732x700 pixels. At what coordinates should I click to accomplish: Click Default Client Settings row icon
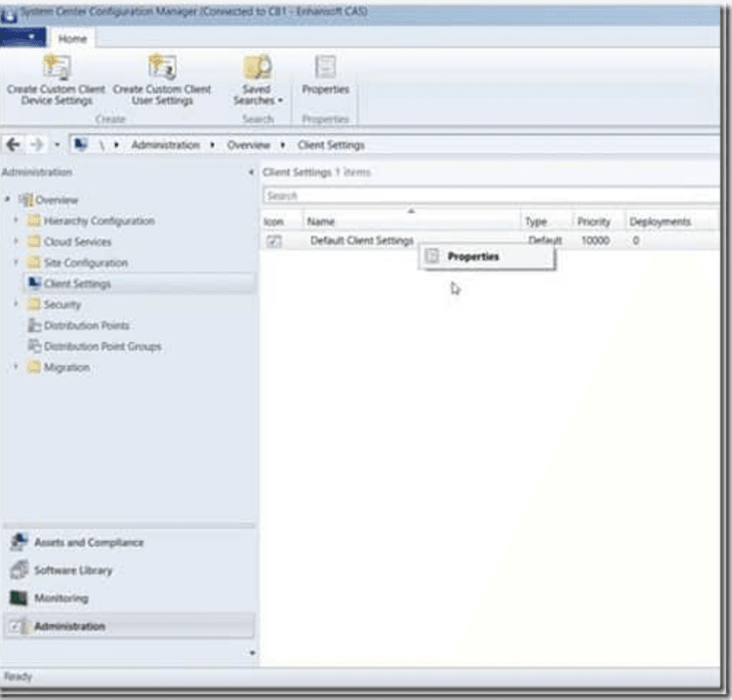(274, 241)
